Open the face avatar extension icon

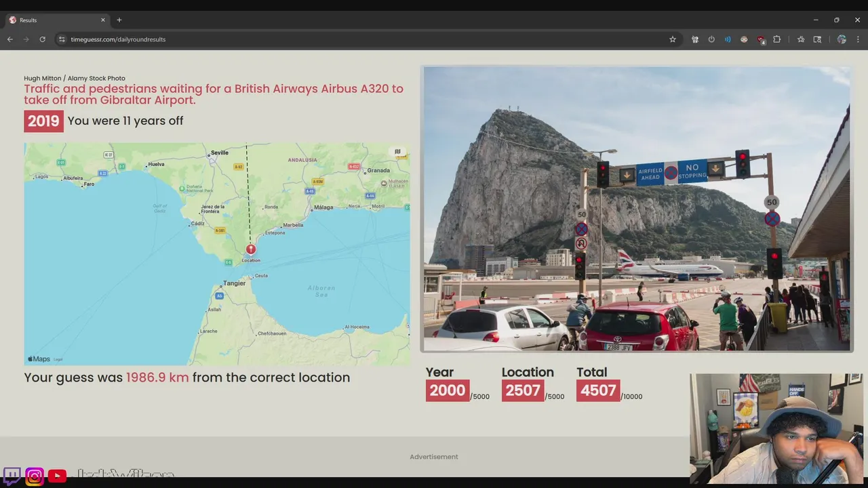(x=744, y=39)
